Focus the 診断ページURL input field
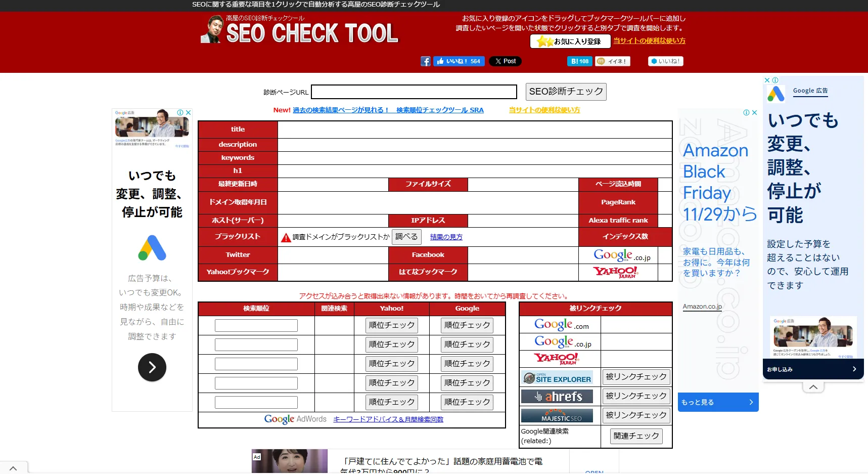868x474 pixels. (x=414, y=92)
